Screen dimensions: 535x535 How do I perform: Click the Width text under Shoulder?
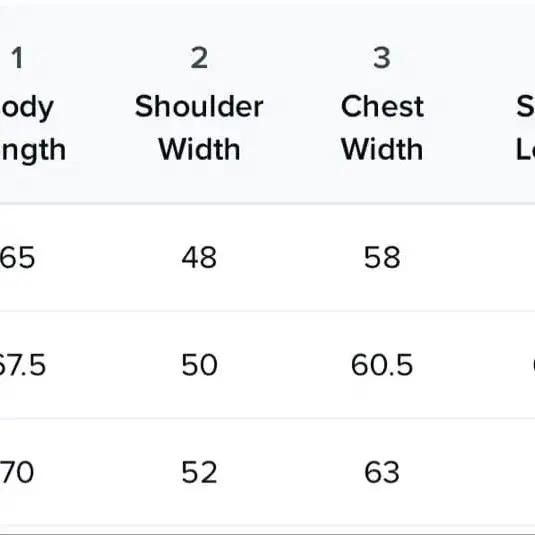click(x=199, y=149)
